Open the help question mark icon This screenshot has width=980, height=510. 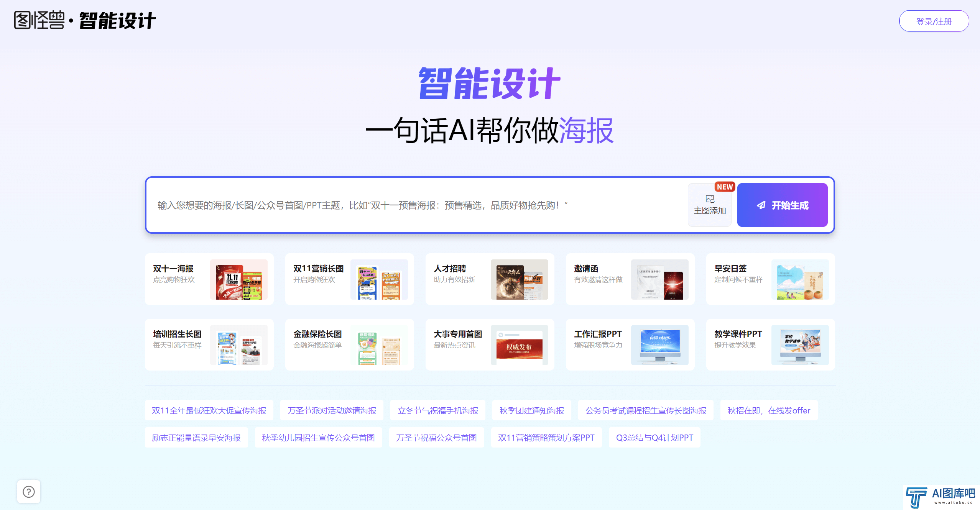[x=29, y=492]
